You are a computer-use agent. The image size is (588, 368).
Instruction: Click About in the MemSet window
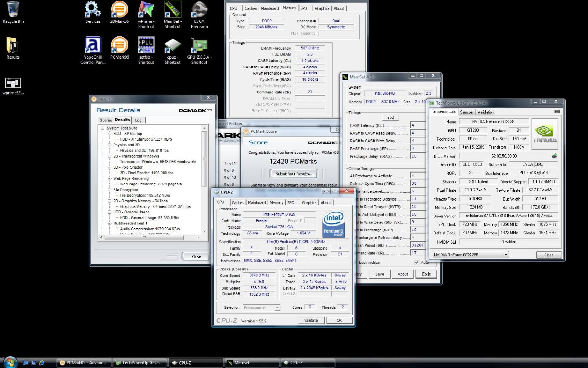click(x=403, y=274)
